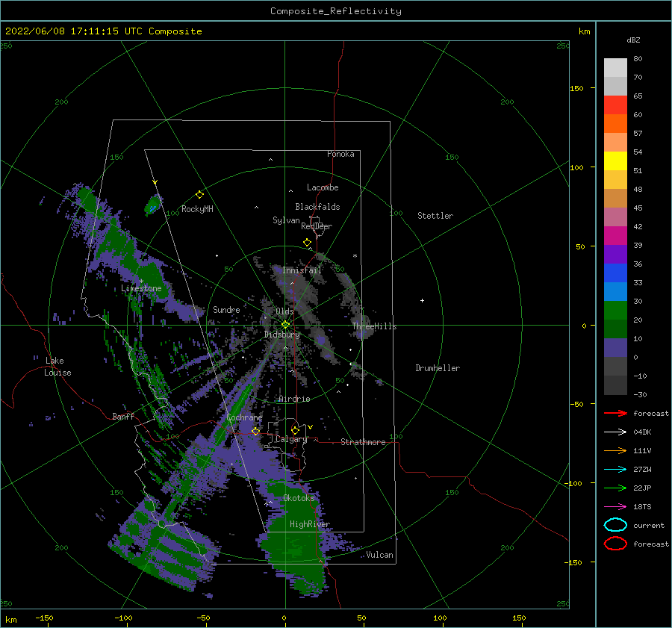Select the magenta 18TS arrow in the legend
Screen dimensions: 672x628
[x=615, y=507]
